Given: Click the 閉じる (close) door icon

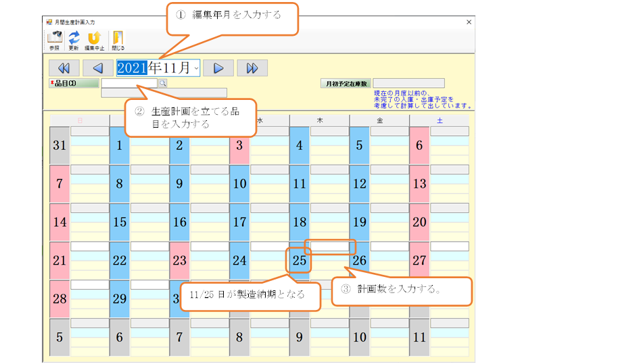Looking at the screenshot, I should [118, 40].
